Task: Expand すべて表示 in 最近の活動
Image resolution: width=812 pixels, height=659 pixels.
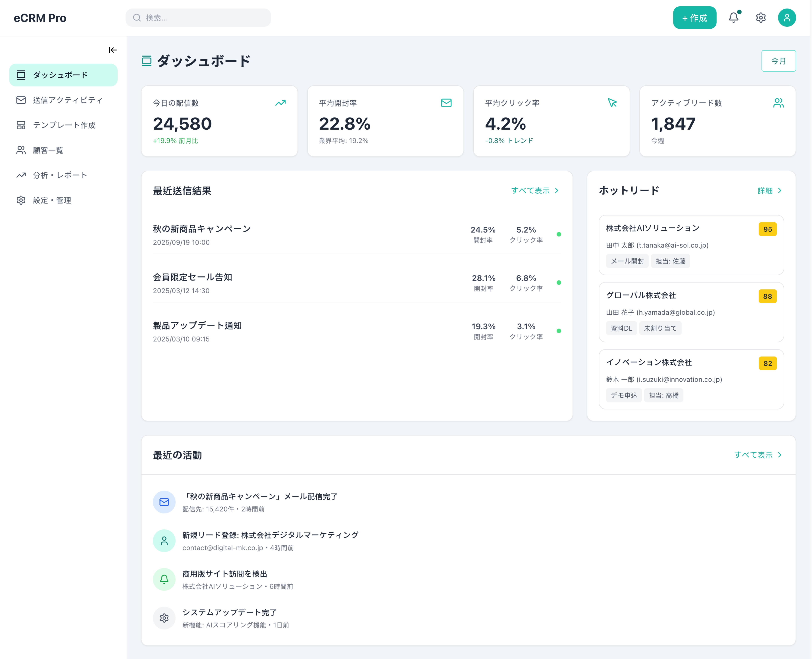Action: tap(757, 455)
